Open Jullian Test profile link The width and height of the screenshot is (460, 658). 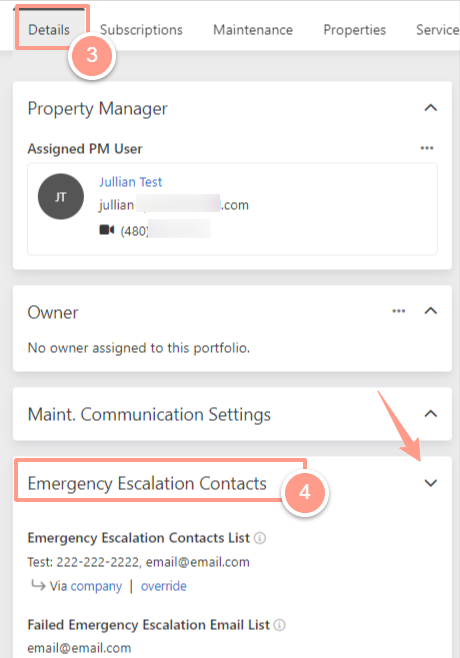(x=131, y=182)
